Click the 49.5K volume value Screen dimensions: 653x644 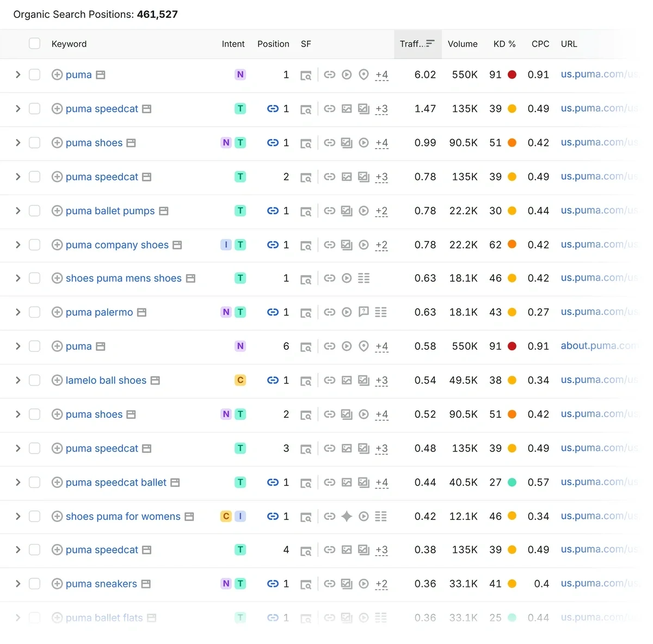point(463,380)
